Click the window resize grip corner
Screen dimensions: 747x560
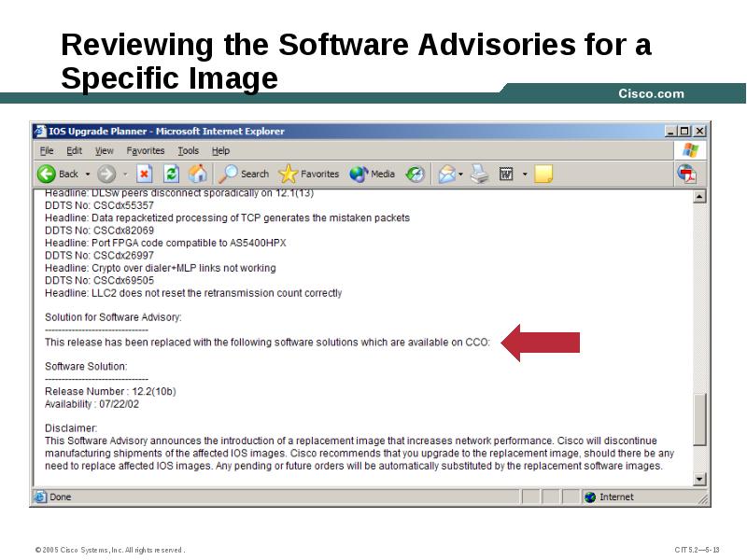coord(703,498)
